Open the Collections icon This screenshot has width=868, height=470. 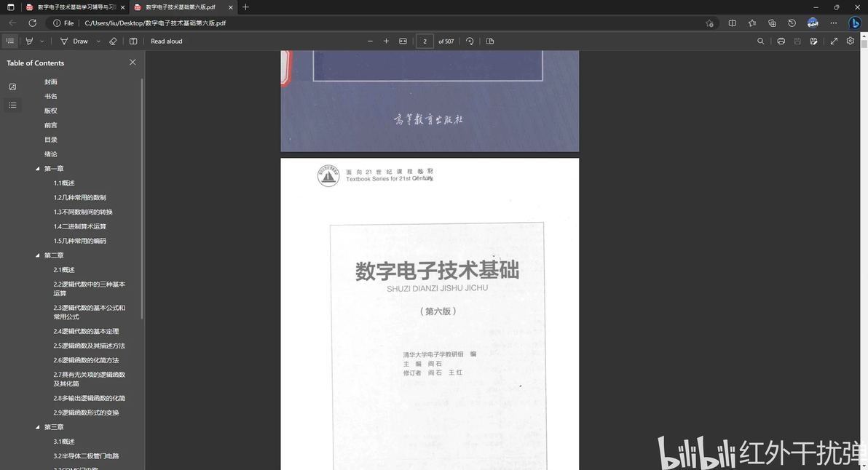[x=772, y=23]
